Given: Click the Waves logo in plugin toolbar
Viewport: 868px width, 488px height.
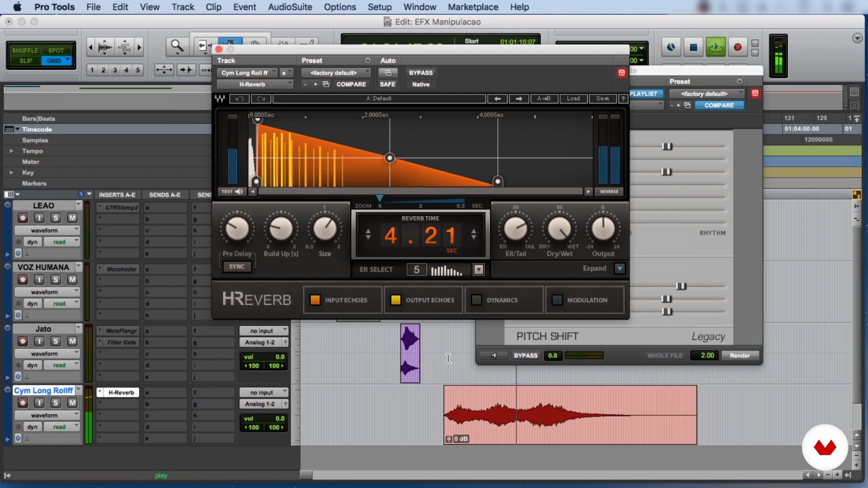Looking at the screenshot, I should click(220, 99).
